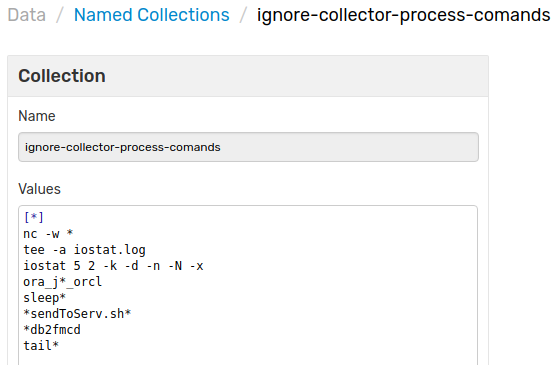Screen dimensions: 556x365
Task: Place cursor on the tail* line
Action: click(41, 345)
